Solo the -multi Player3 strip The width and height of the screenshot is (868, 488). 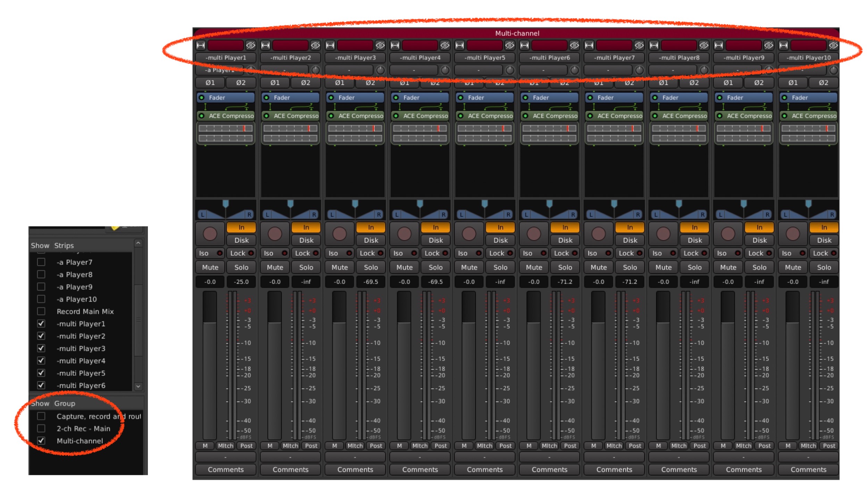(371, 268)
